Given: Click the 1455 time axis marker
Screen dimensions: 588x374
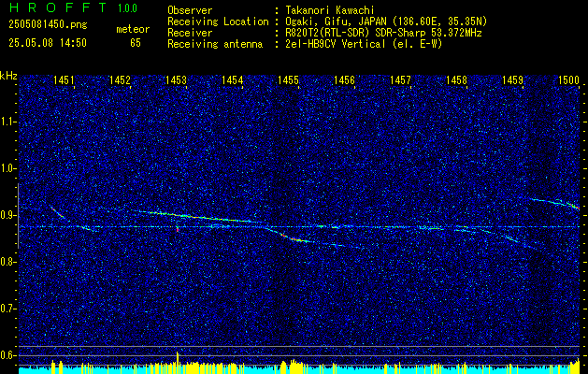Looking at the screenshot, I should coord(288,79).
